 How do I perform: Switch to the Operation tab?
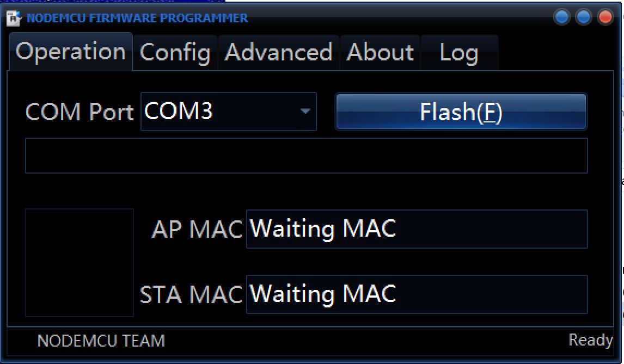pos(71,52)
